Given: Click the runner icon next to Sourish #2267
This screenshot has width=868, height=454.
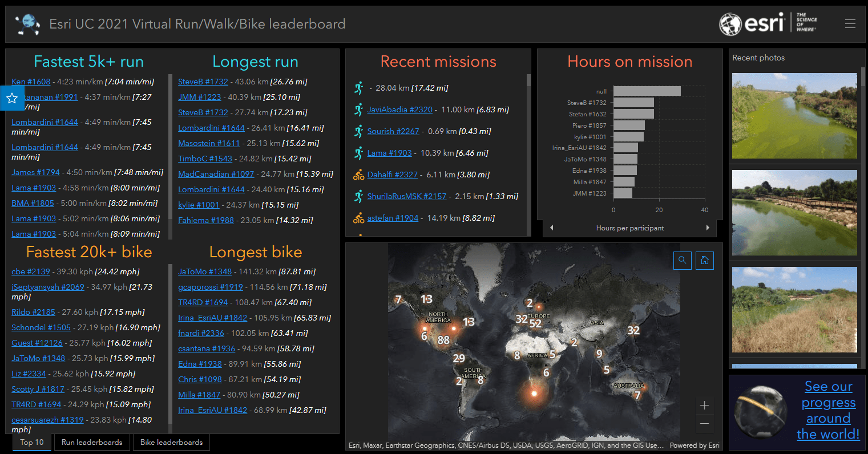Looking at the screenshot, I should coord(358,131).
